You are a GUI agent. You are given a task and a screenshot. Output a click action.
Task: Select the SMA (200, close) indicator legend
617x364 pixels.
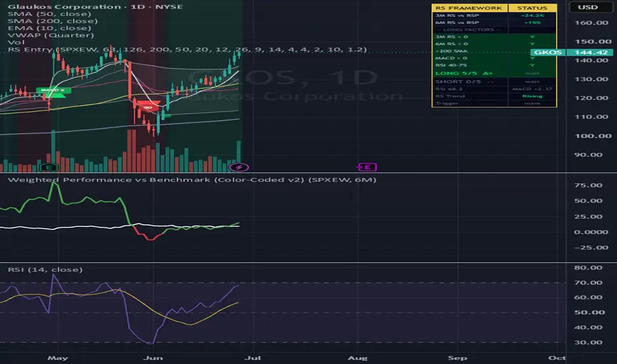tap(53, 21)
